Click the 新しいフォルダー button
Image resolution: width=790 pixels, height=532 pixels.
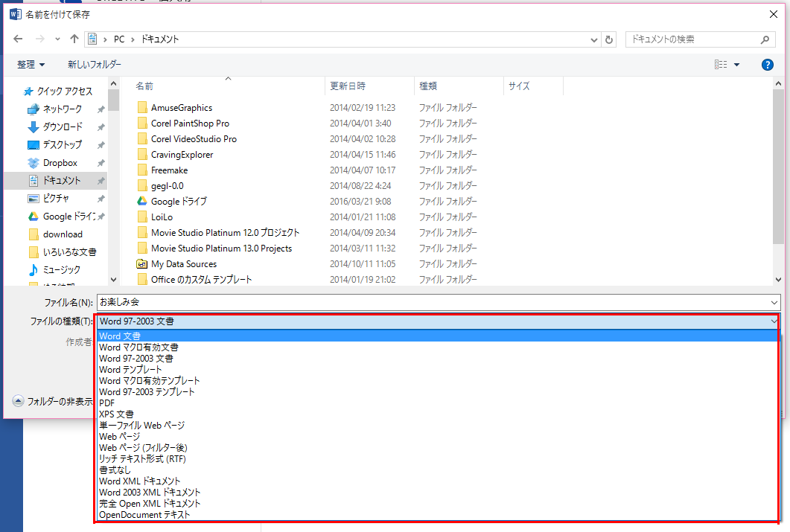pos(95,65)
